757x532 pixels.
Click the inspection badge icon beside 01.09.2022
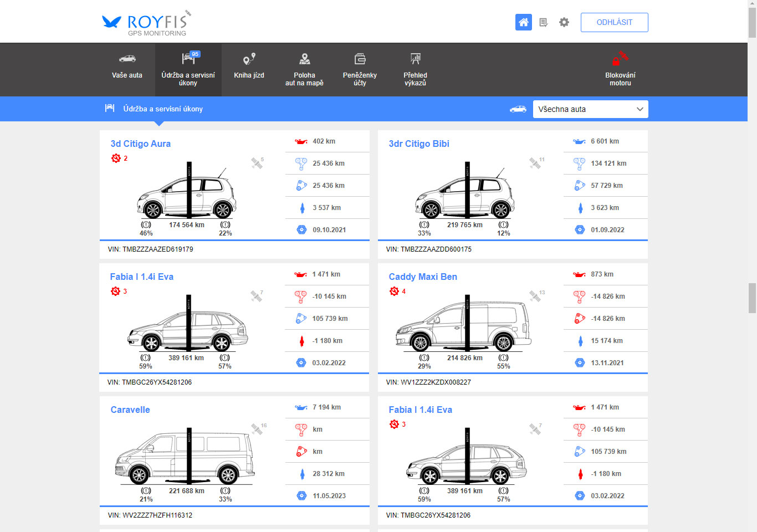pyautogui.click(x=580, y=229)
